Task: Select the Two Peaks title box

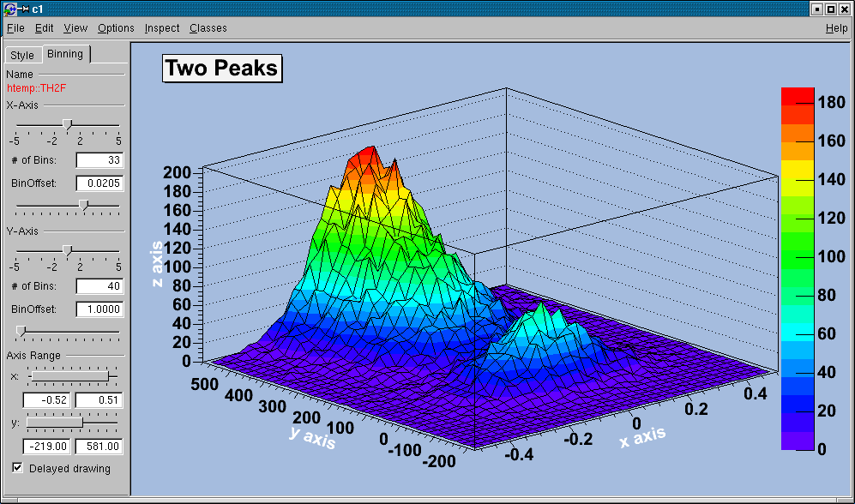Action: [222, 69]
